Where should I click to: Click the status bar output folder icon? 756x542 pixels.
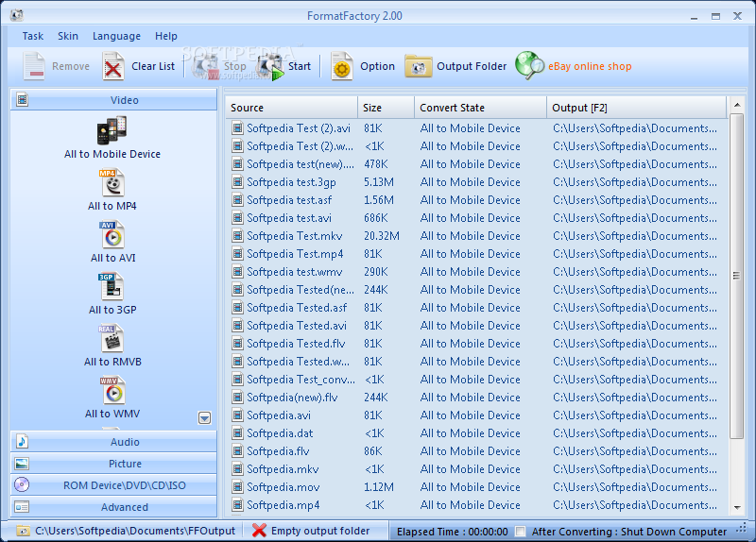(23, 531)
